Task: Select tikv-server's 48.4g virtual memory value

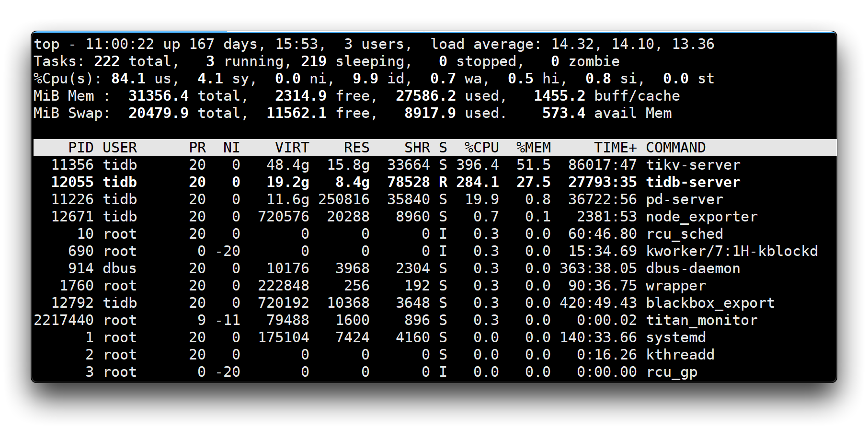Action: point(288,165)
